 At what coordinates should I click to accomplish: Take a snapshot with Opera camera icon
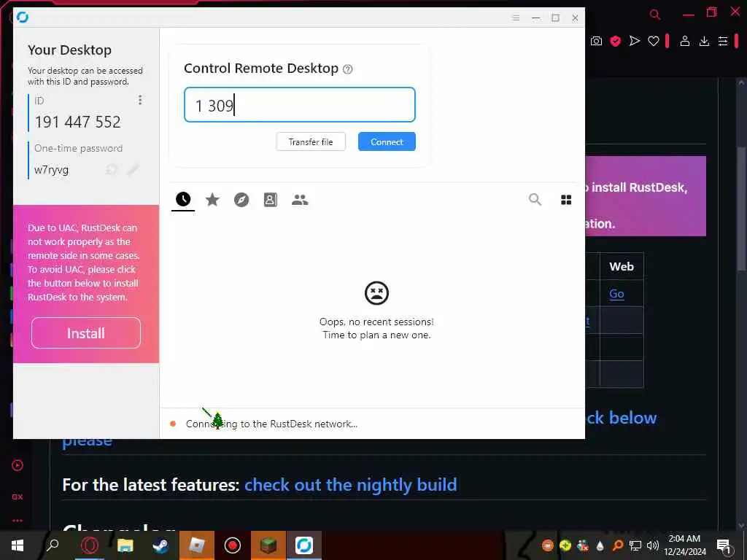tap(596, 42)
